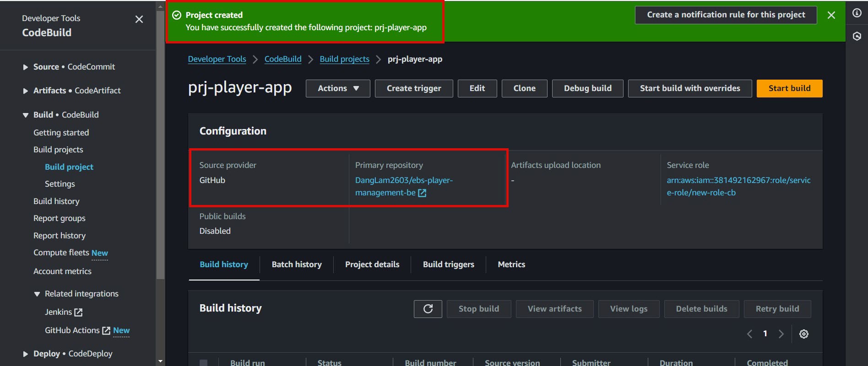
Task: Edit the project
Action: pyautogui.click(x=477, y=88)
